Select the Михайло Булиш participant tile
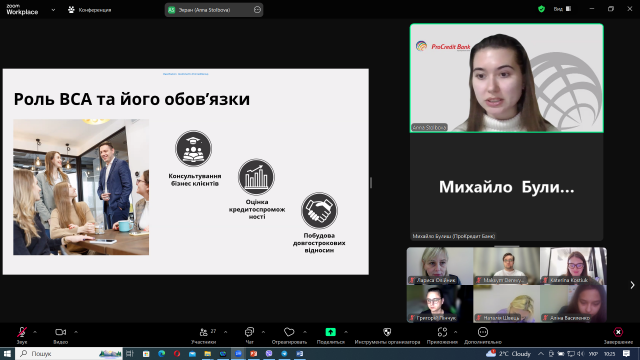Image resolution: width=640 pixels, height=360 pixels. [507, 187]
